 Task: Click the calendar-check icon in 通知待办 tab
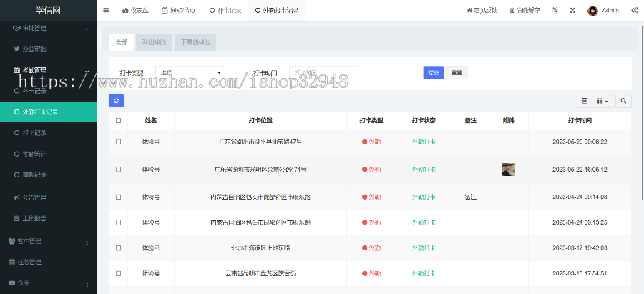click(x=165, y=11)
